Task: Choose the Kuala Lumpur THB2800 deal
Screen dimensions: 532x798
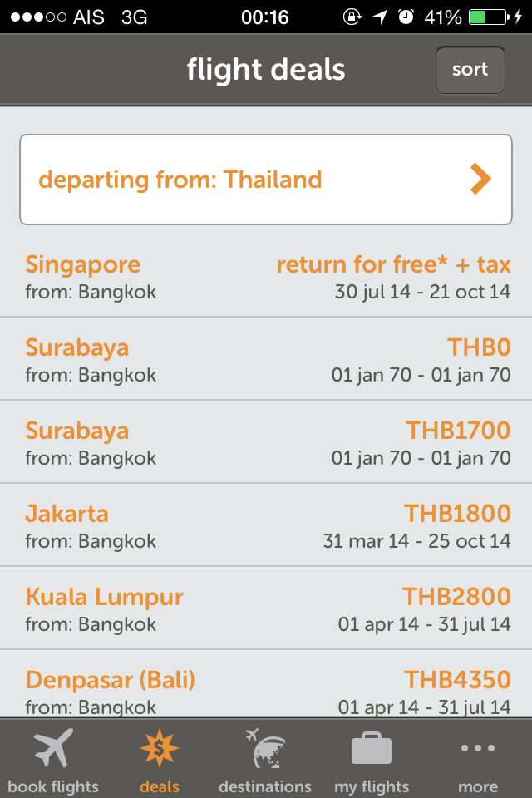Action: [266, 608]
